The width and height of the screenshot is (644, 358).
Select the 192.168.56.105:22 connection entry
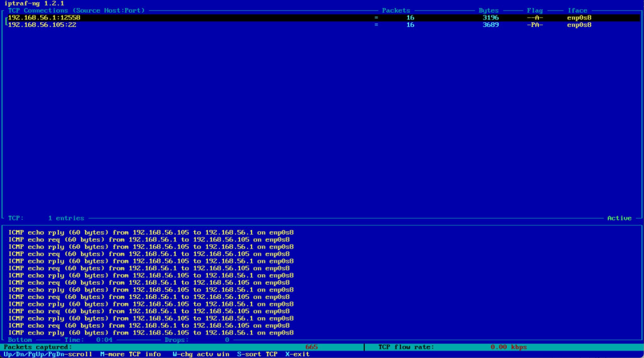pyautogui.click(x=42, y=25)
